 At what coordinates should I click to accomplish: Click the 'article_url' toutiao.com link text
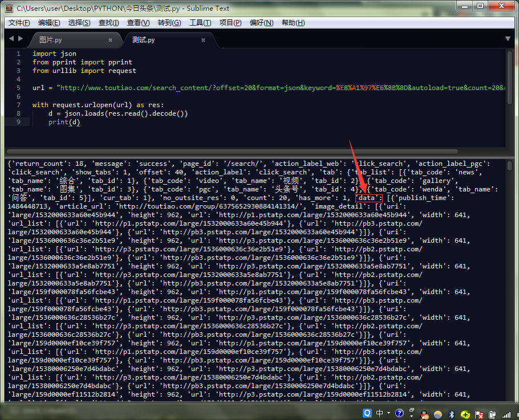click(x=211, y=206)
